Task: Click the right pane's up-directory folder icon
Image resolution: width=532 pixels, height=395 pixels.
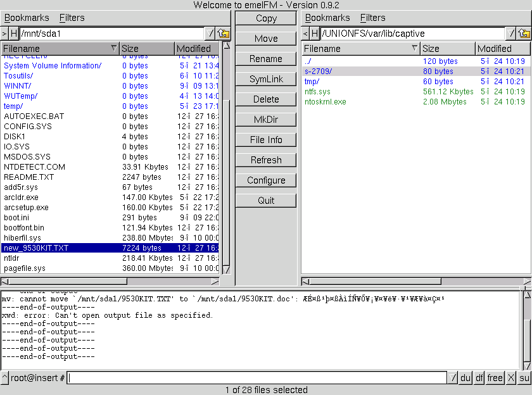Action: (x=524, y=34)
